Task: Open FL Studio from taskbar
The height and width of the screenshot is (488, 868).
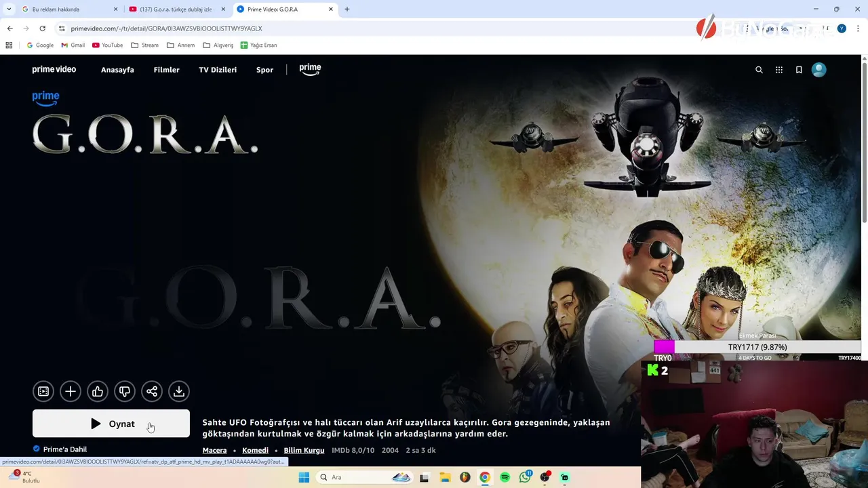Action: (x=465, y=477)
